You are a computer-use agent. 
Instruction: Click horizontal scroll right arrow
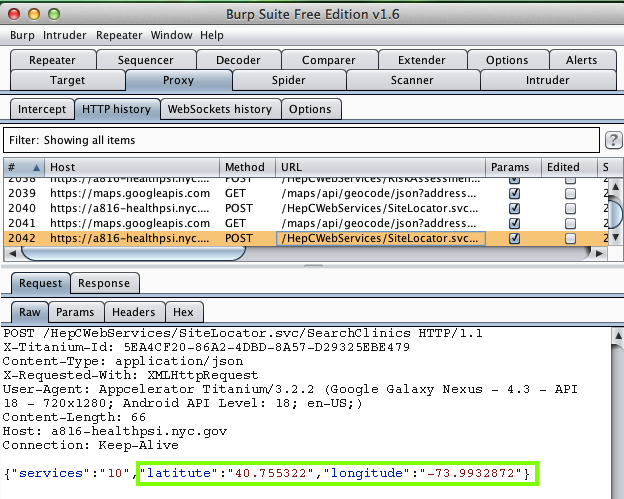[599, 253]
